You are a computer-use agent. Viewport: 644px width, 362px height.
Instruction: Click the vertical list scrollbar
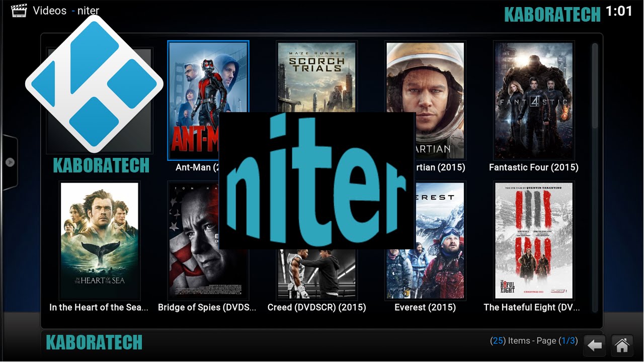(x=595, y=177)
